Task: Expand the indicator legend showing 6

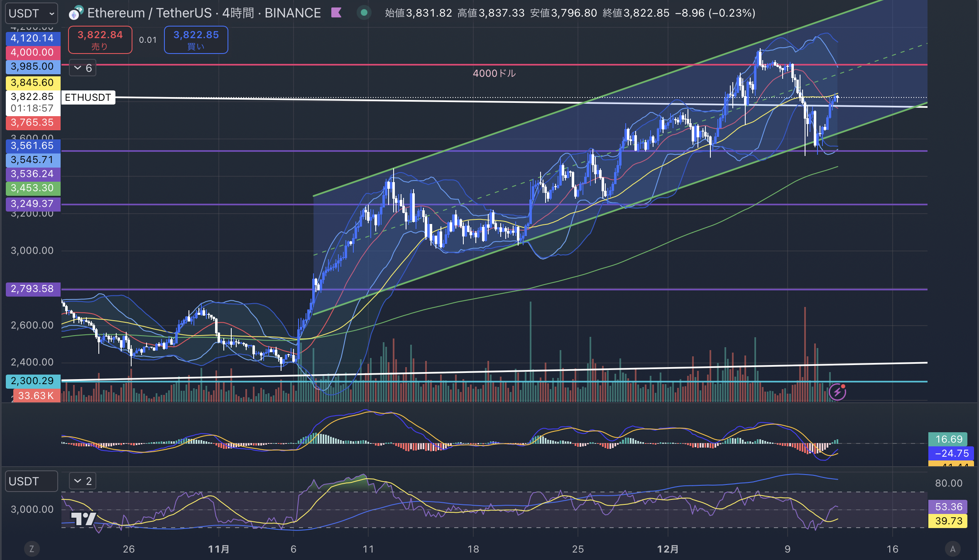Action: [x=83, y=68]
